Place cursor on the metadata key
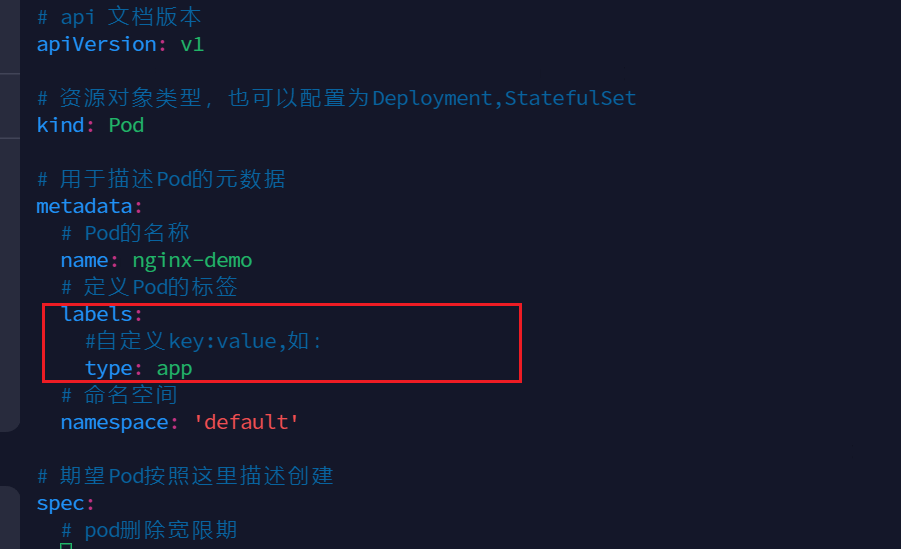The image size is (901, 549). click(84, 206)
